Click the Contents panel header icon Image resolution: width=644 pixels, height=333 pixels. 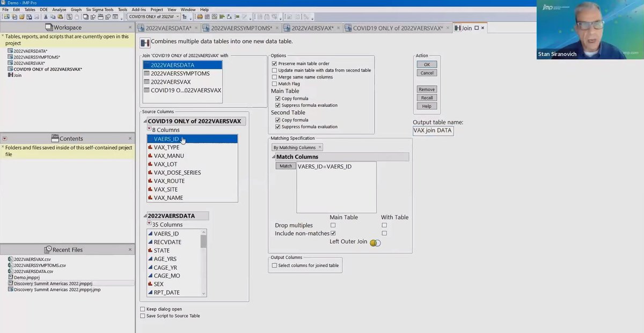[55, 139]
